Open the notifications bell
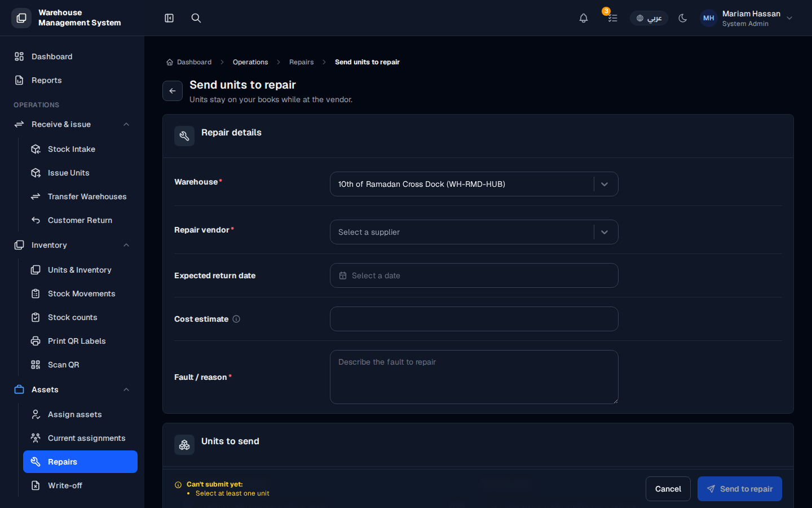812x508 pixels. 584,18
